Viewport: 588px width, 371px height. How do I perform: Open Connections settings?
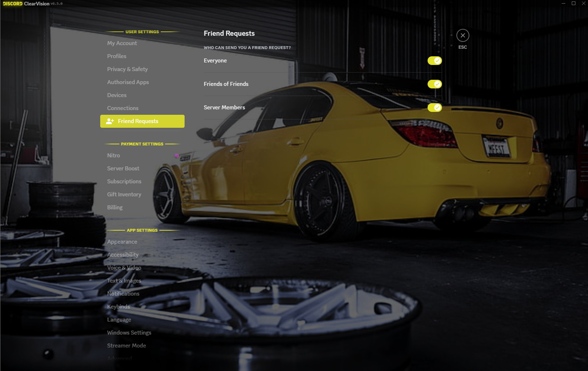[x=142, y=108]
